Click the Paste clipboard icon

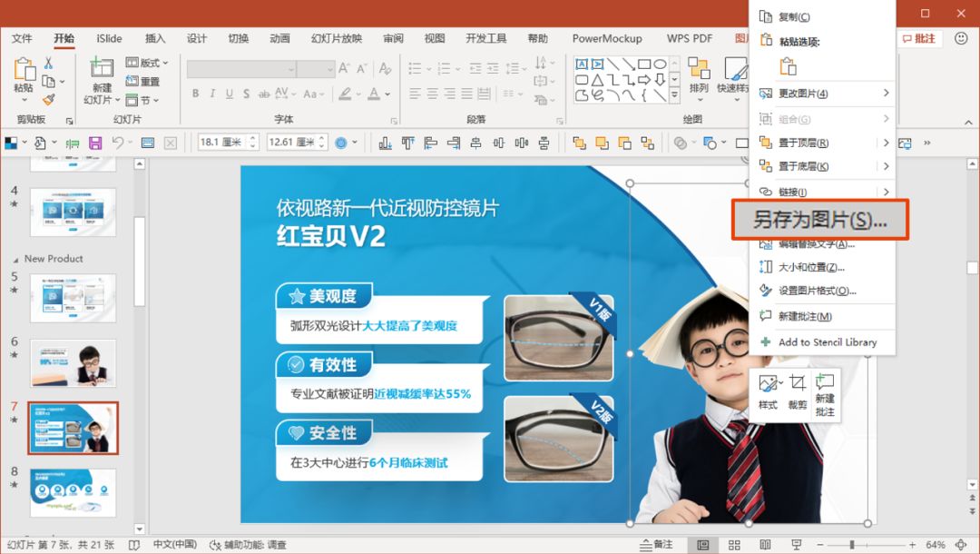(24, 69)
